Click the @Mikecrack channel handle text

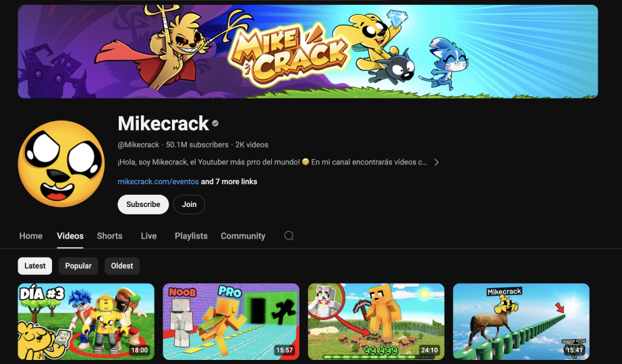[x=138, y=145]
